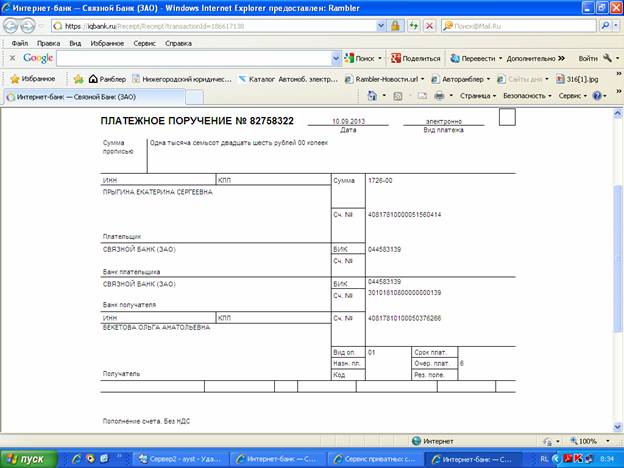Image resolution: width=624 pixels, height=468 pixels.
Task: Open the Справка menu
Action: coord(178,44)
